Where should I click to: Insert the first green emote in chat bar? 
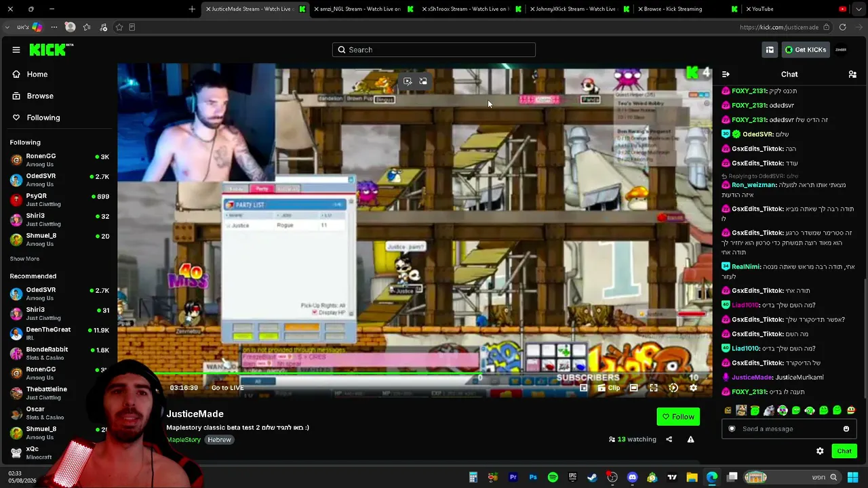755,410
